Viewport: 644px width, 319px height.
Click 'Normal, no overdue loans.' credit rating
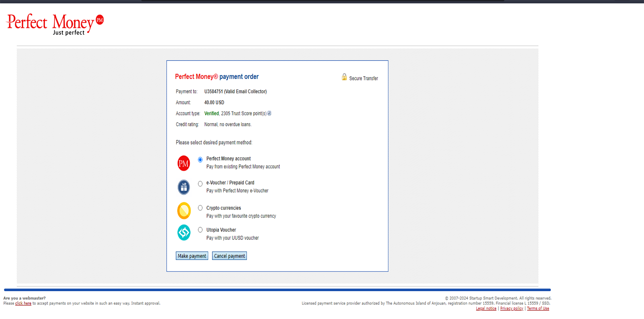(228, 124)
